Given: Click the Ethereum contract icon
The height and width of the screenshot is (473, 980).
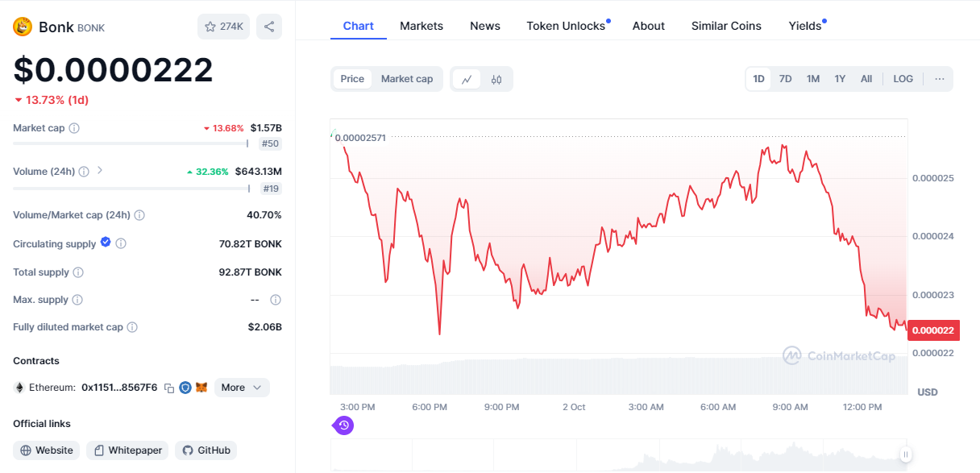Looking at the screenshot, I should click(19, 388).
